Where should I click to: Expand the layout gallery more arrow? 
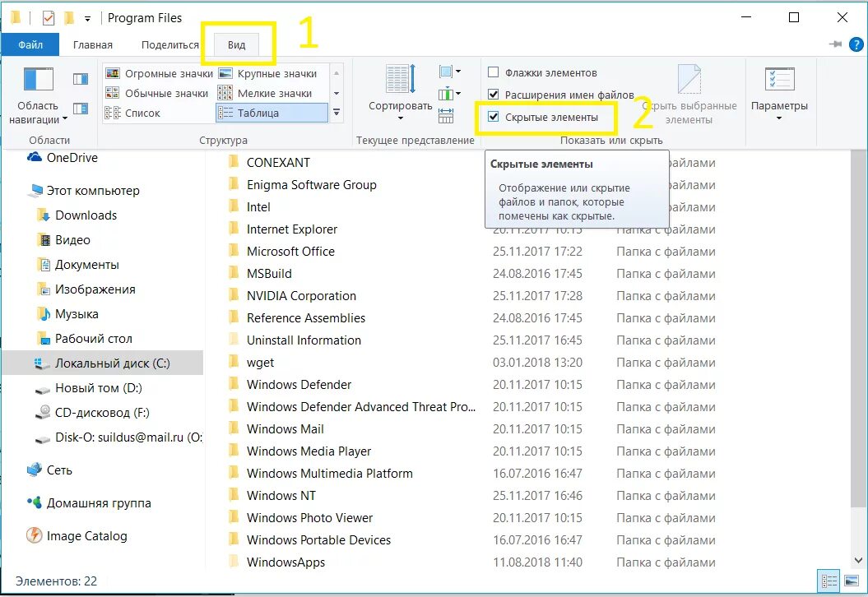tap(336, 113)
